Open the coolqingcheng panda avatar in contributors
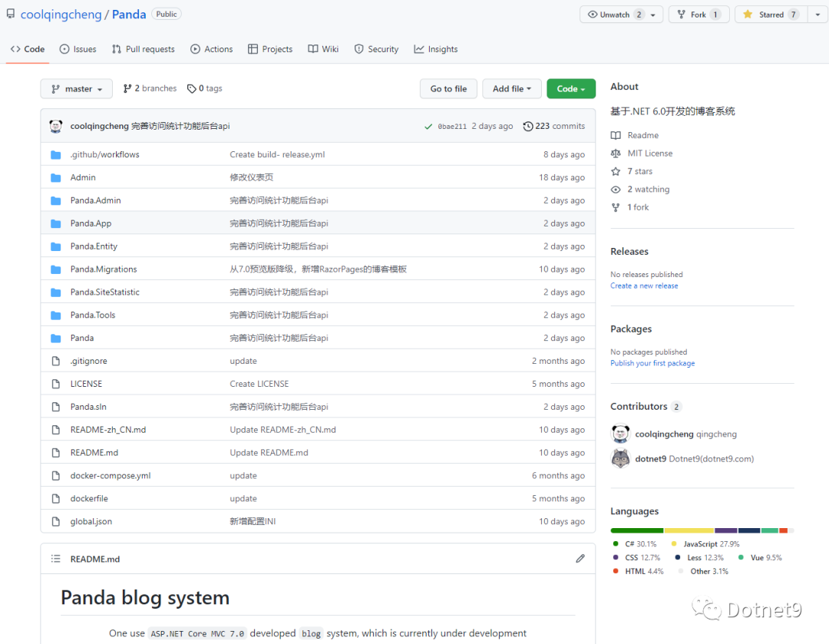 point(621,434)
